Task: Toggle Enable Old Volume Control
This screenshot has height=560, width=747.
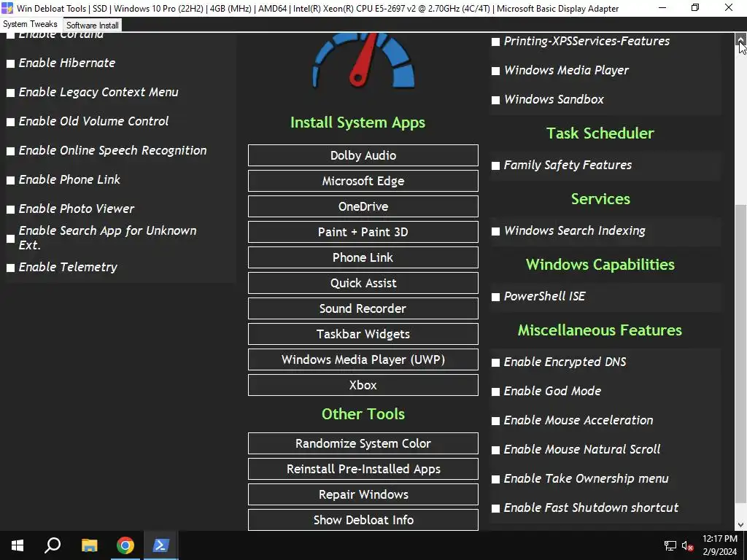Action: 10,122
